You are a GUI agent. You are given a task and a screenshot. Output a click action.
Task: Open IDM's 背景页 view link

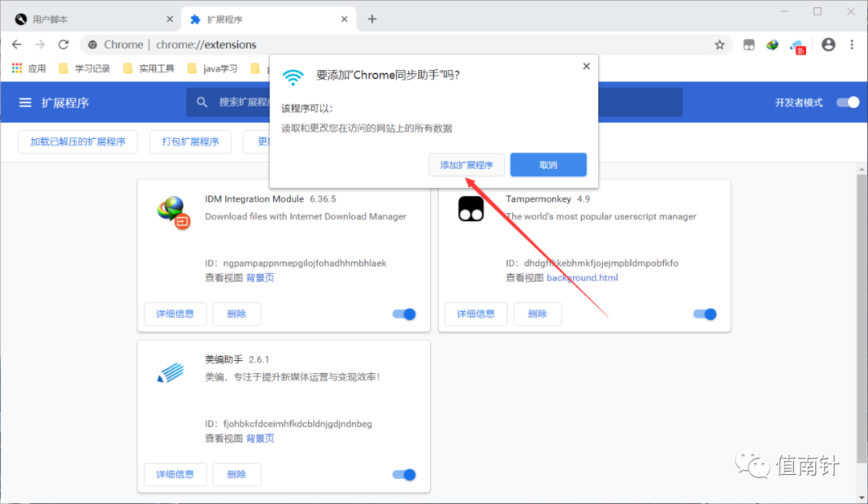point(260,278)
